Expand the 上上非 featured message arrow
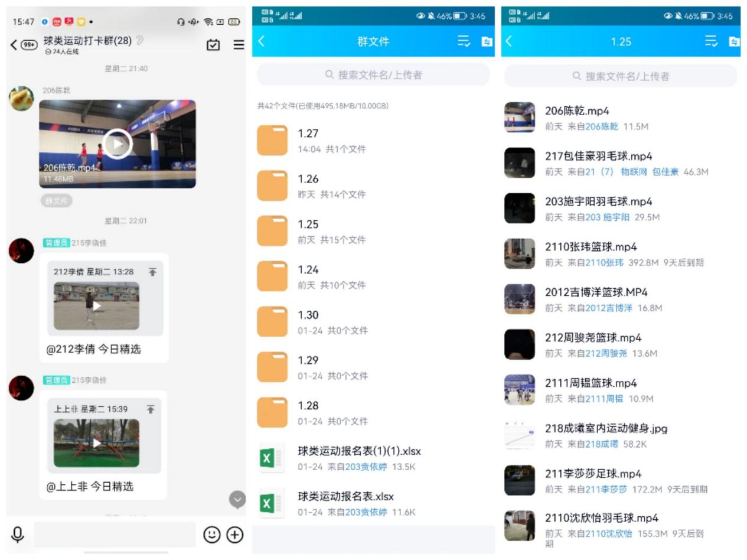747x560 pixels. [x=151, y=409]
